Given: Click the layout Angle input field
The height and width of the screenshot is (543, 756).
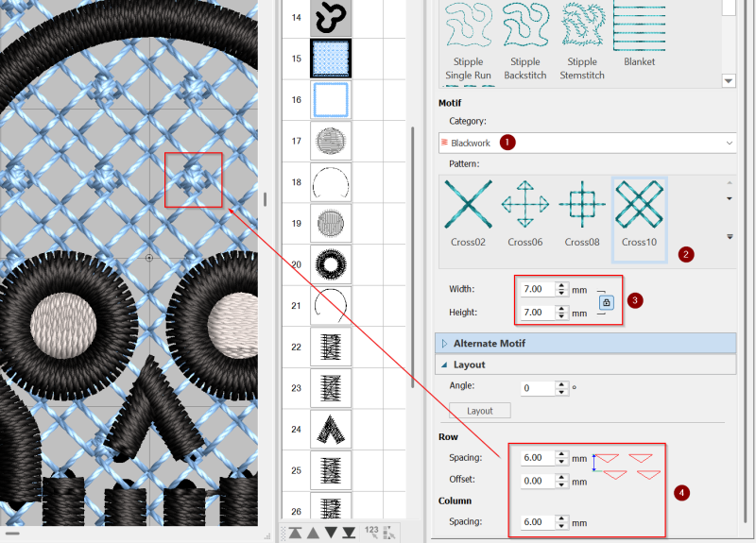Looking at the screenshot, I should point(537,388).
